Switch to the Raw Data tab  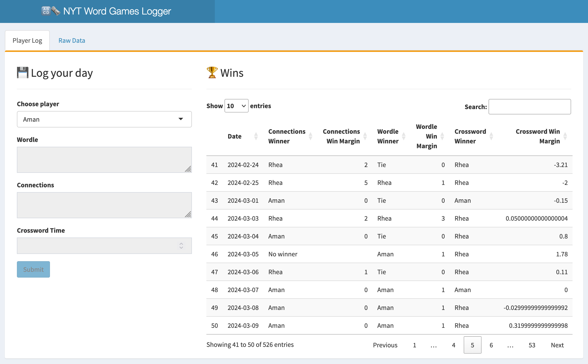click(x=72, y=40)
